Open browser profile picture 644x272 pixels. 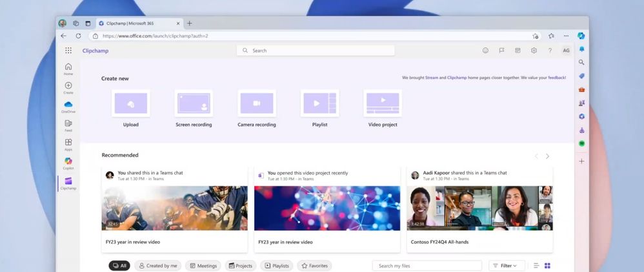click(x=63, y=23)
